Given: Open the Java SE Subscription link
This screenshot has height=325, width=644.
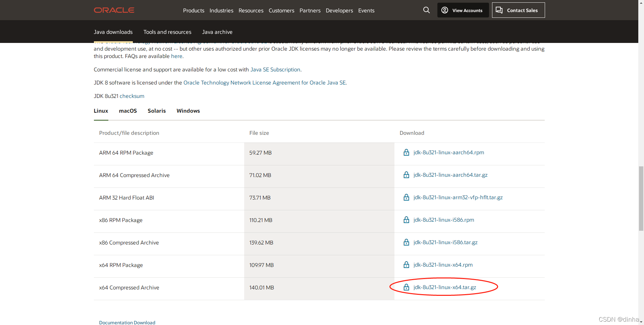Looking at the screenshot, I should pos(275,69).
